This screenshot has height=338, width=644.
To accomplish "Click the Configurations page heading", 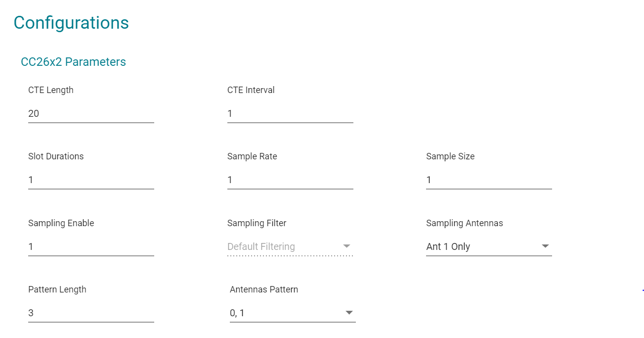I will (71, 23).
